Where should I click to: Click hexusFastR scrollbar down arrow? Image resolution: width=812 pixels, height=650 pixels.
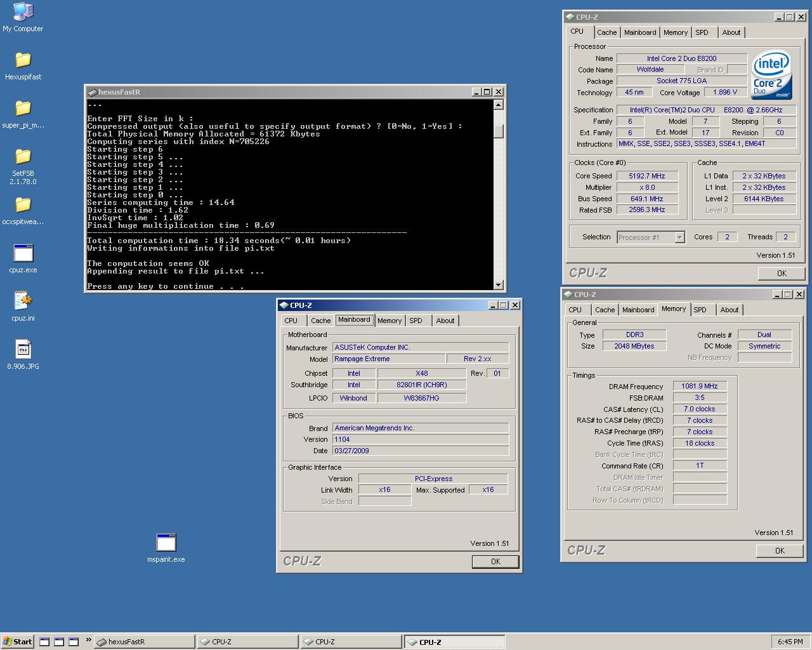point(499,285)
